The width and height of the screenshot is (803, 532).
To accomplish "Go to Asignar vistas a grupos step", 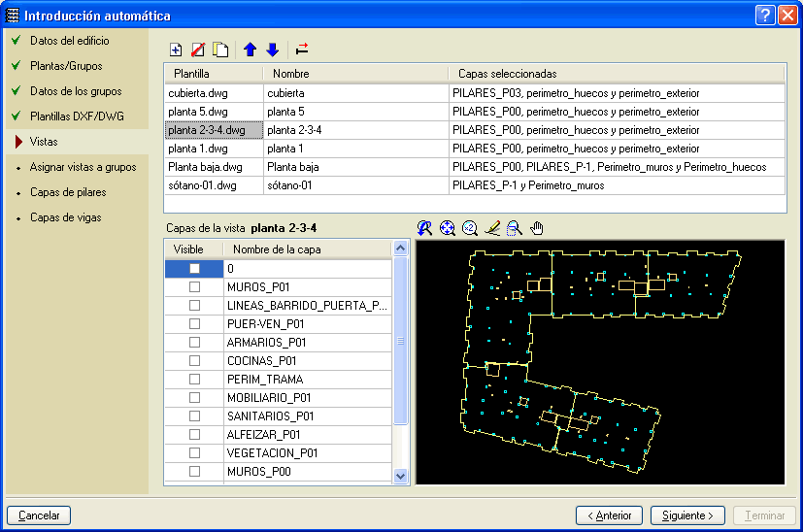I will pos(83,167).
